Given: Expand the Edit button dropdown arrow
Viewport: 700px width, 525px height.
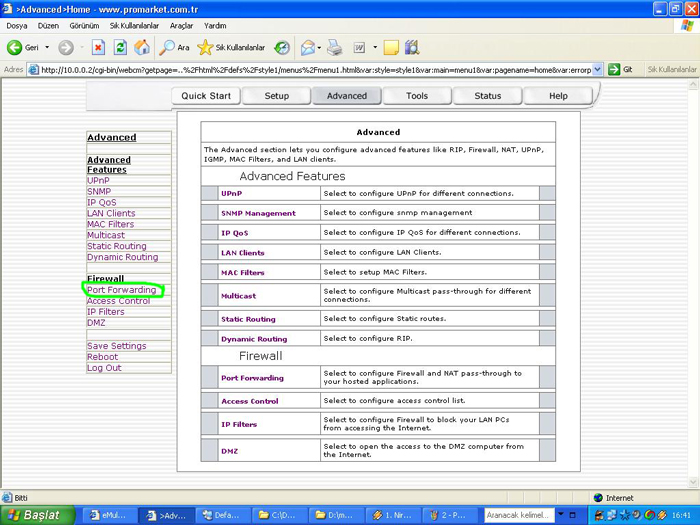Looking at the screenshot, I should click(x=375, y=47).
